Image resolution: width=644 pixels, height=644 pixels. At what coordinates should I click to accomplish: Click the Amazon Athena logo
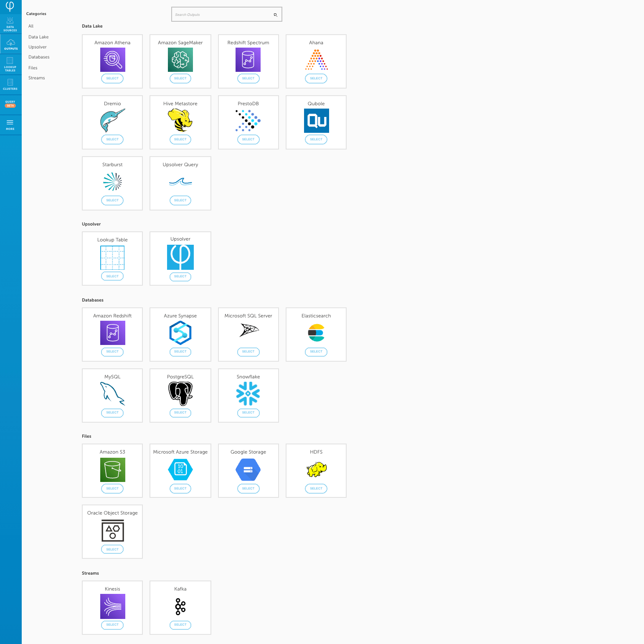point(113,60)
